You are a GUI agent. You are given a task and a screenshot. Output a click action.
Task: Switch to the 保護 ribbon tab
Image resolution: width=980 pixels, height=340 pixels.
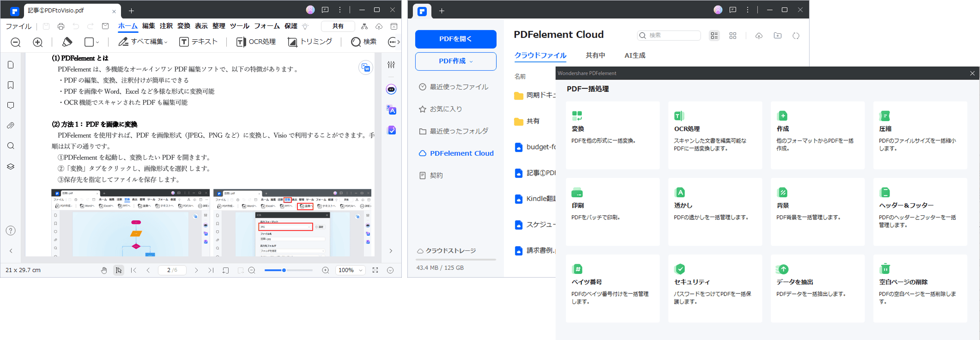(x=291, y=26)
